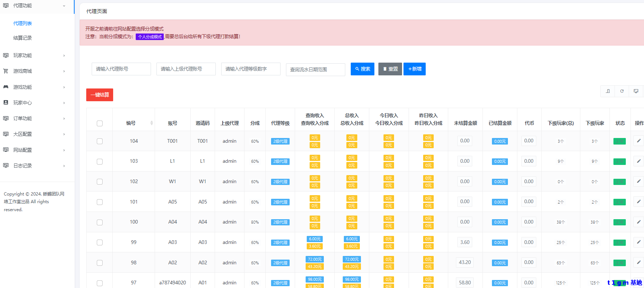
Task: Click account a787494020 cell
Action: coord(172,283)
